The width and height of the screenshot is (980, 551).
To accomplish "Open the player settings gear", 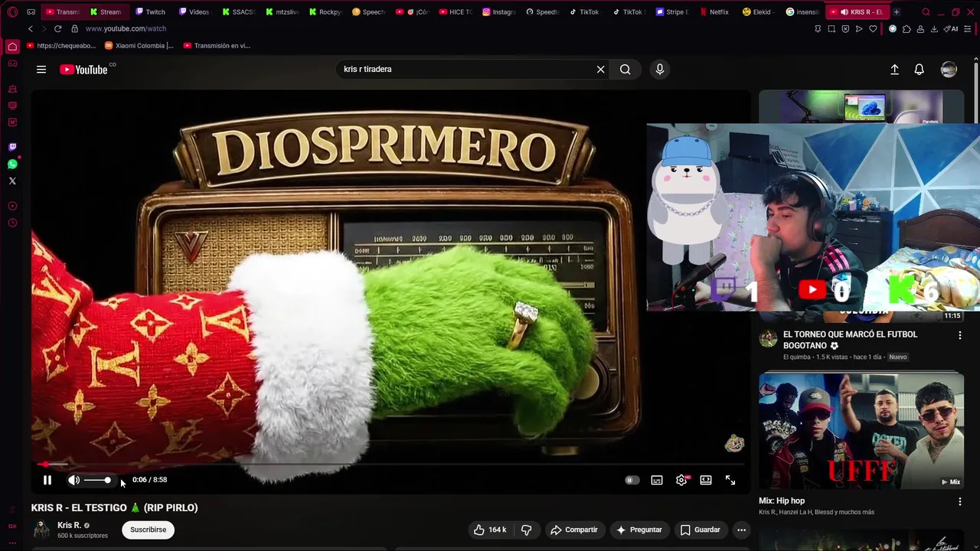I will [681, 480].
